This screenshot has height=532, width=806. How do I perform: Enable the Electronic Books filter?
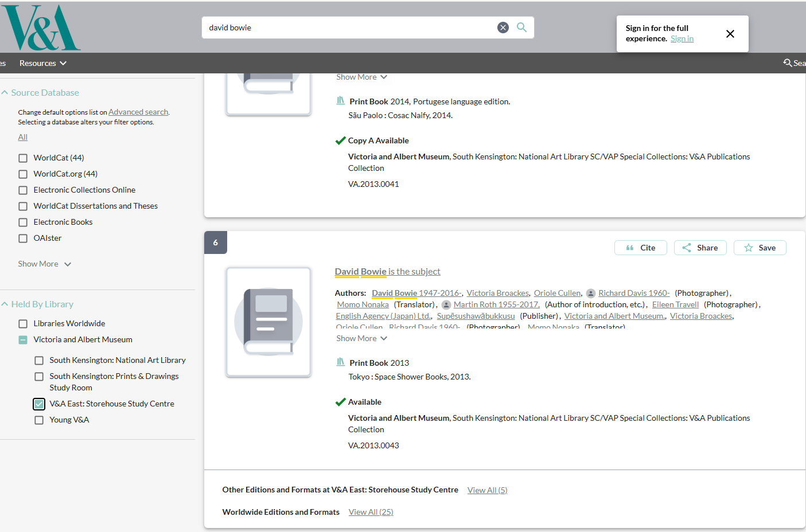coord(23,222)
